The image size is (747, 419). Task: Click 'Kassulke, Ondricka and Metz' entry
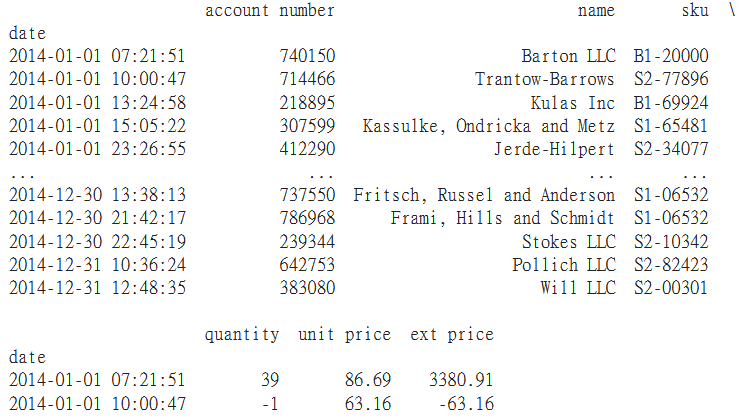click(489, 126)
